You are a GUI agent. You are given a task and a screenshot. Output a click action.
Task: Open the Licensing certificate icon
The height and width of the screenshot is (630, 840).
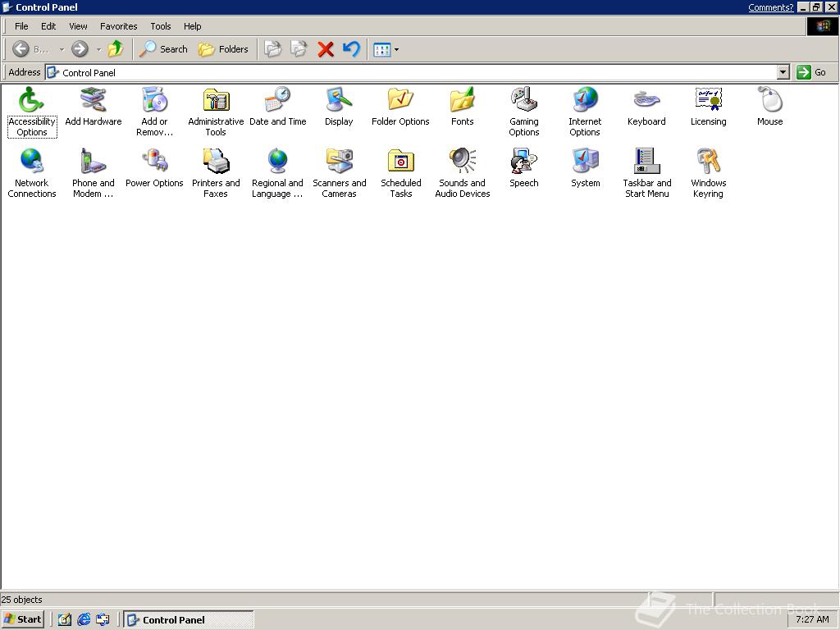tap(708, 99)
